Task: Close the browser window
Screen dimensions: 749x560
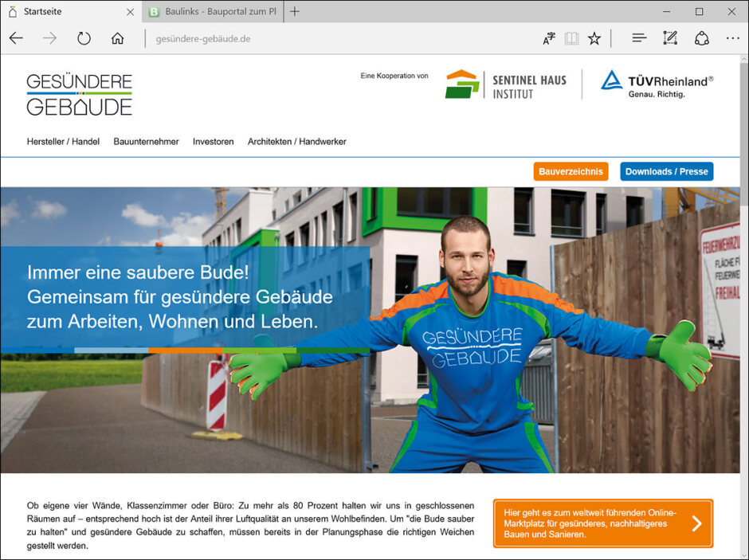Action: coord(731,11)
